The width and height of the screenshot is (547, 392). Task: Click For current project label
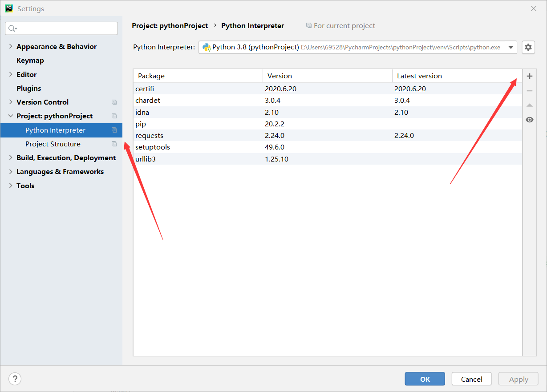[344, 26]
